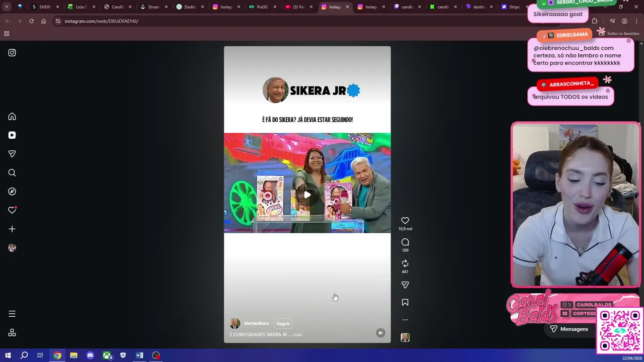The height and width of the screenshot is (362, 644).
Task: Open Windows Security shield on taskbar
Action: [x=123, y=355]
